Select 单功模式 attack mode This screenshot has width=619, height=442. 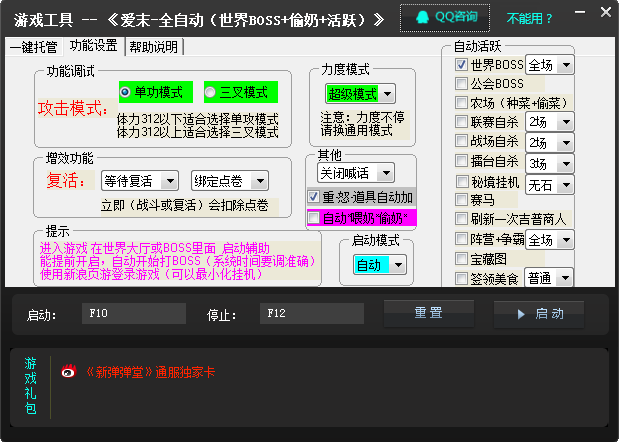(126, 92)
